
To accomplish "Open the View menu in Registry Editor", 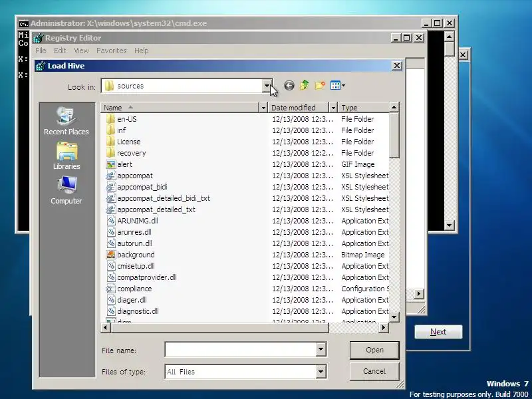I will (x=81, y=51).
